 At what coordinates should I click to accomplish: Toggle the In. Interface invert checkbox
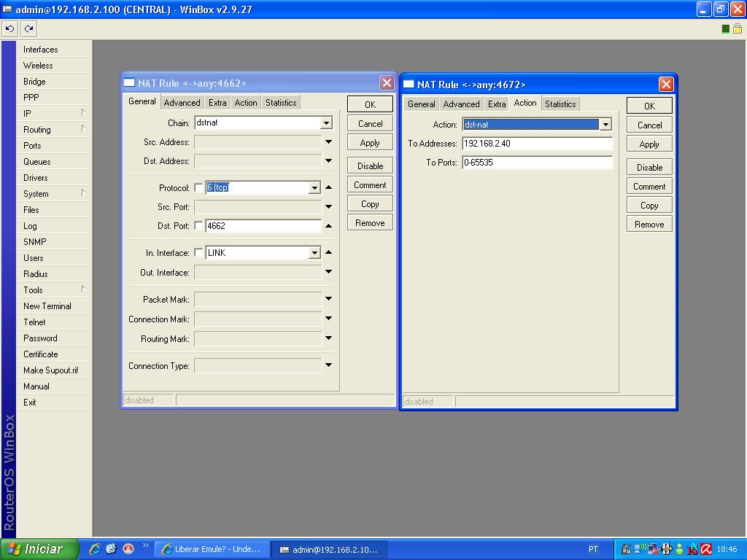click(x=198, y=253)
